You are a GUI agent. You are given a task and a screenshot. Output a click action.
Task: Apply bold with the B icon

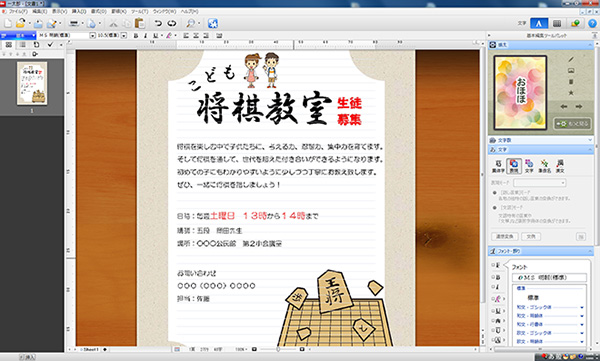click(x=135, y=36)
